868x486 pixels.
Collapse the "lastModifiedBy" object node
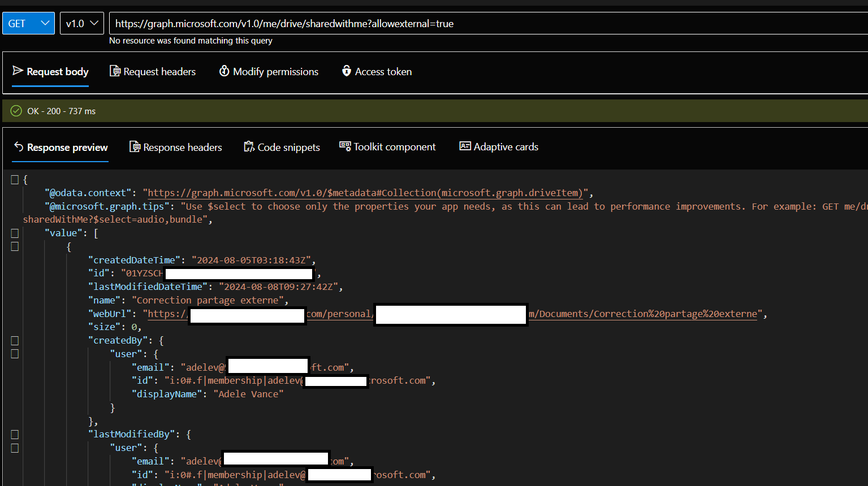[15, 435]
